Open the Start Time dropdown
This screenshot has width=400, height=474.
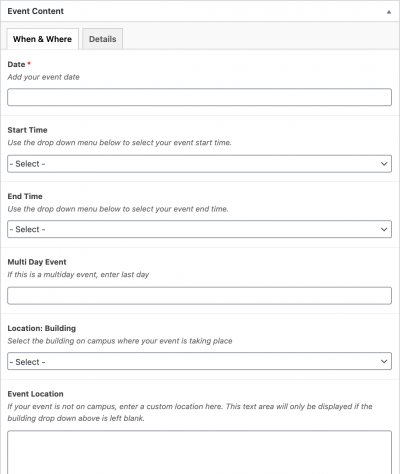(199, 164)
